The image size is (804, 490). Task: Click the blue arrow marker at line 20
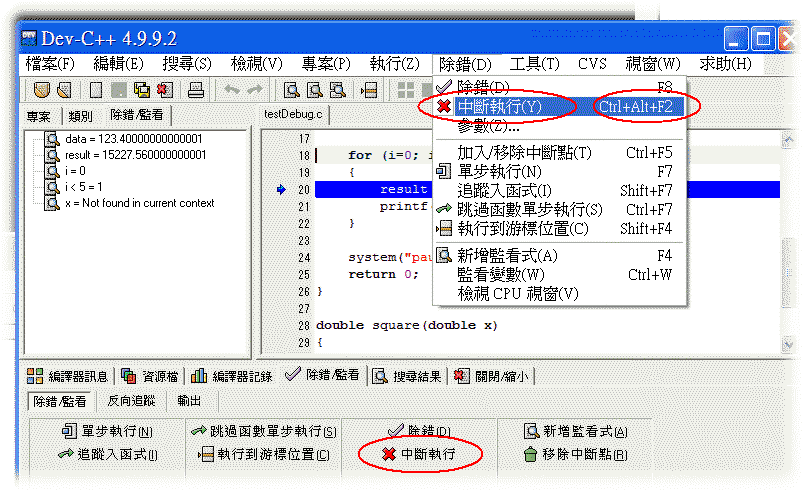tap(281, 190)
